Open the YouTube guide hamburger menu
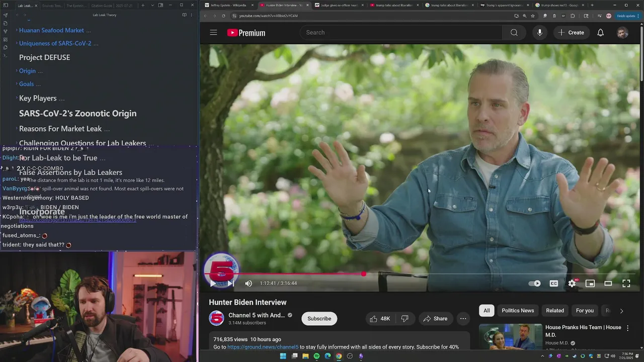 click(213, 33)
